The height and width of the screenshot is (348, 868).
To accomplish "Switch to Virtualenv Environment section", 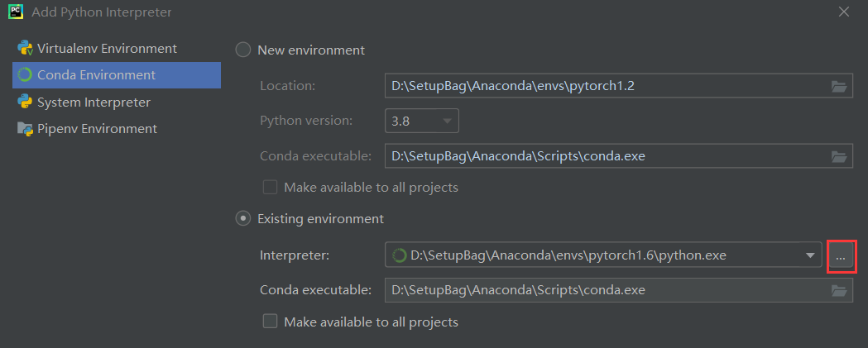I will point(107,48).
